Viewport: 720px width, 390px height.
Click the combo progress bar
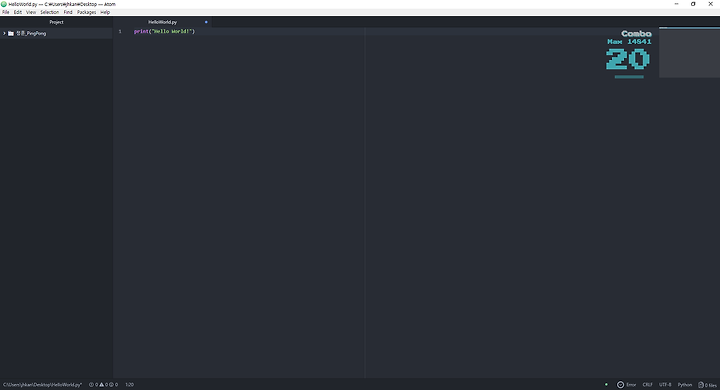coord(629,77)
